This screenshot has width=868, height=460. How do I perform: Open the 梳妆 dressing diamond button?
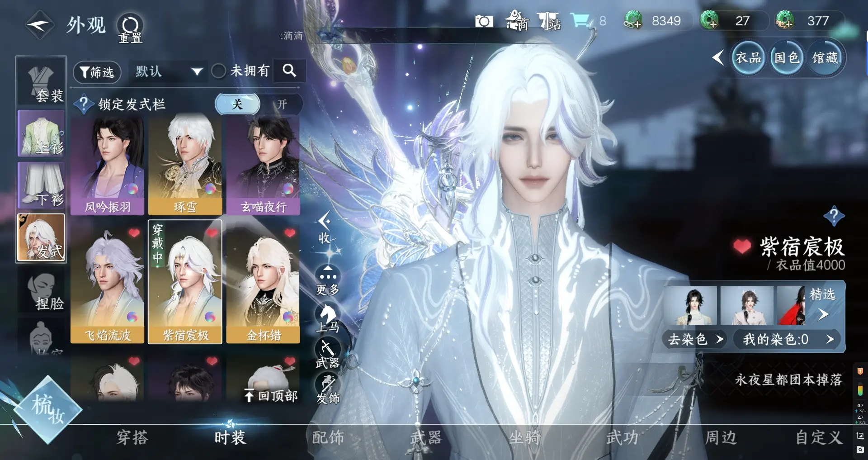tap(48, 409)
